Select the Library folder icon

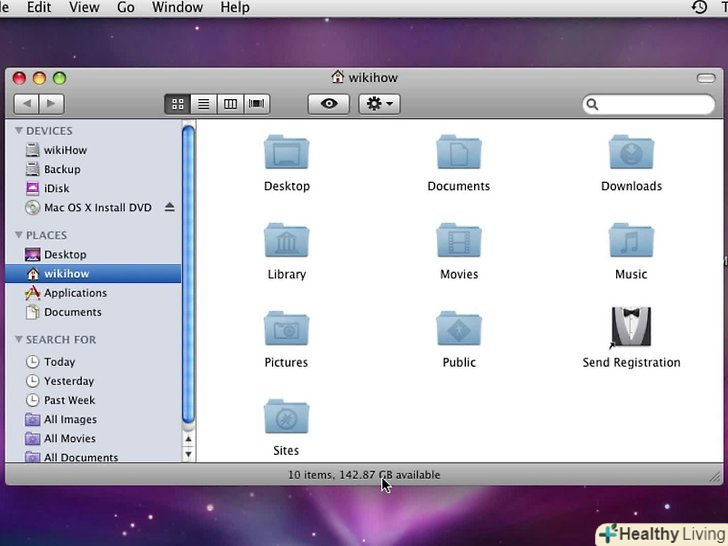tap(287, 241)
